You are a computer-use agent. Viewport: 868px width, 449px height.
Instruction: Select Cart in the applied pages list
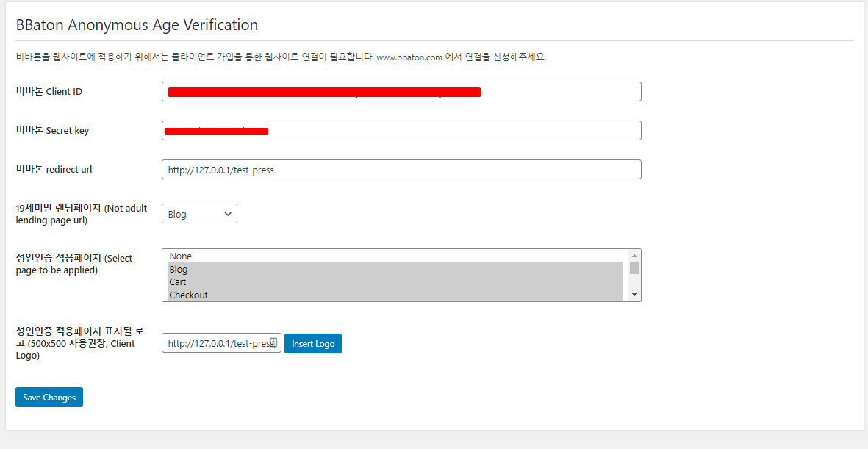tap(395, 282)
